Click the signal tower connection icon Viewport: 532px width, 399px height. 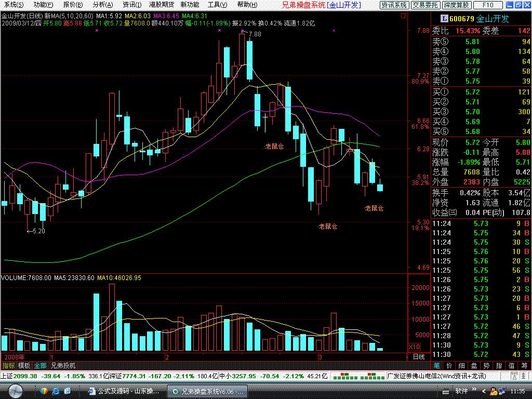point(514,376)
